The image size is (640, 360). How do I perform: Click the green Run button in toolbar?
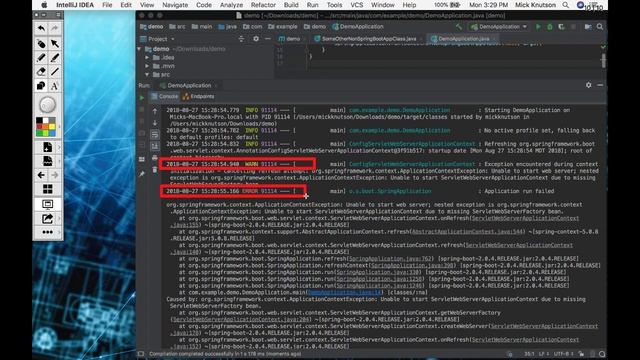538,27
